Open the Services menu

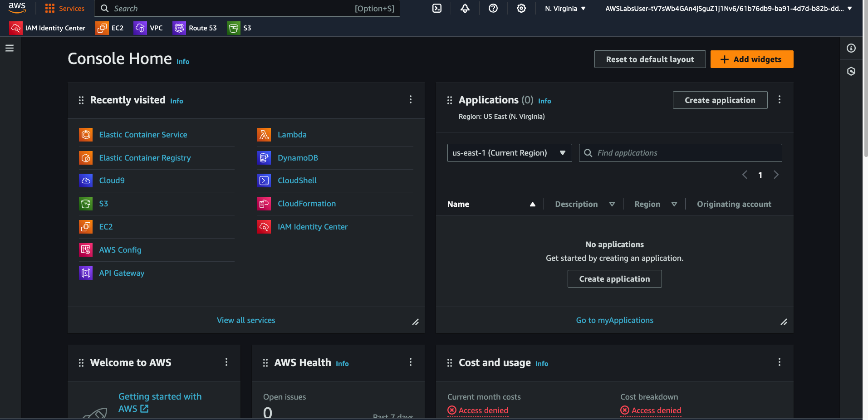point(65,9)
